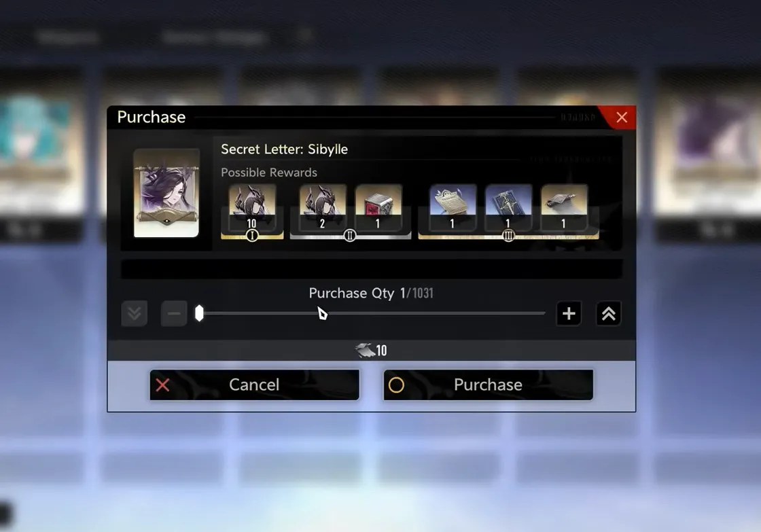Click the tier III reward marker
This screenshot has width=761, height=532.
(508, 236)
